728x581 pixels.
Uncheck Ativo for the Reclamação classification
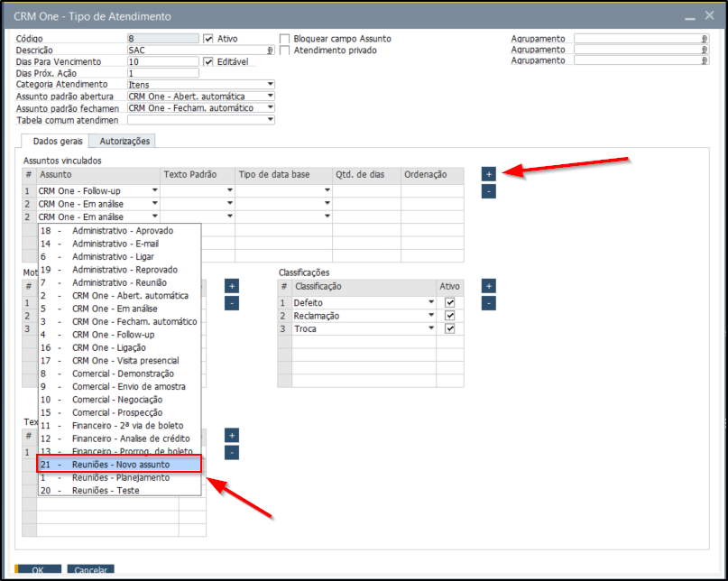click(x=449, y=316)
